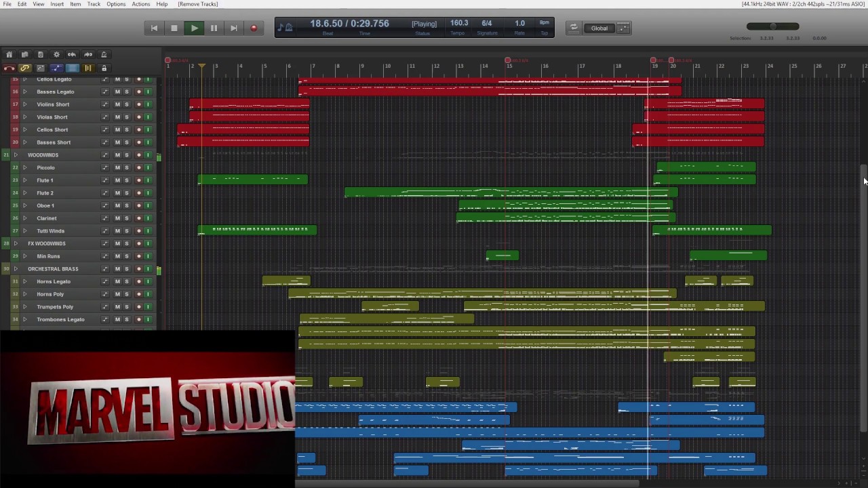
Task: Click the [Remove Tracks] last action item
Action: [198, 4]
